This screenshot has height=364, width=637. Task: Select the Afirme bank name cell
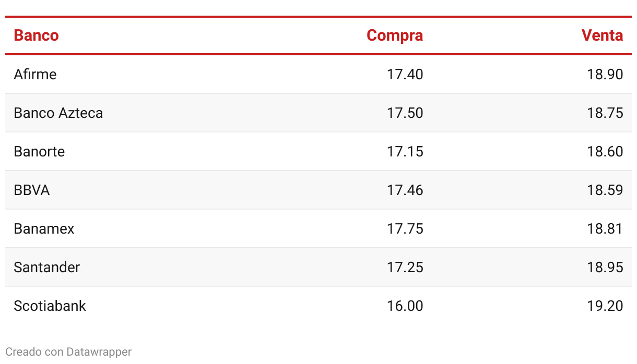coord(35,74)
